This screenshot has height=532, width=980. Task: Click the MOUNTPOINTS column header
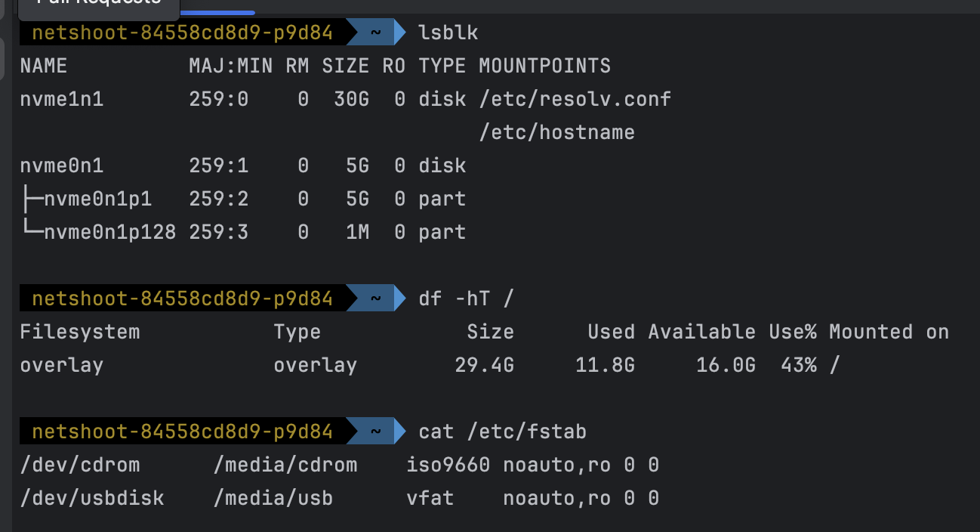tap(544, 66)
